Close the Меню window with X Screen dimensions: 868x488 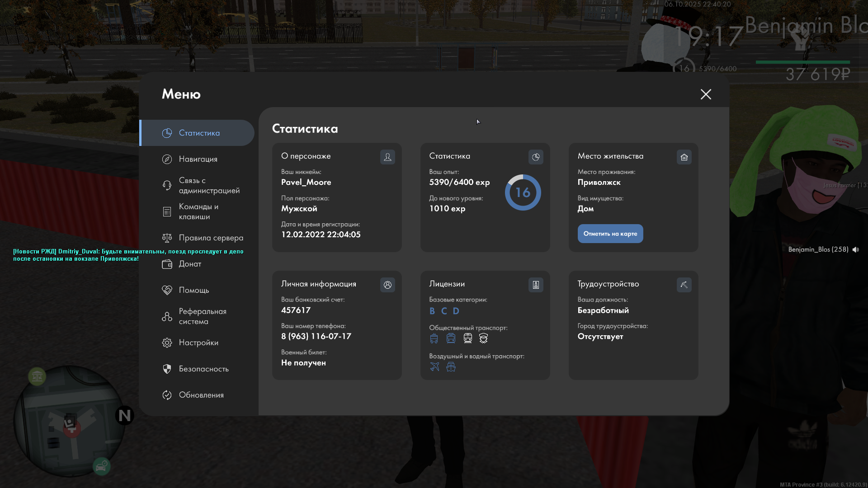click(x=705, y=94)
